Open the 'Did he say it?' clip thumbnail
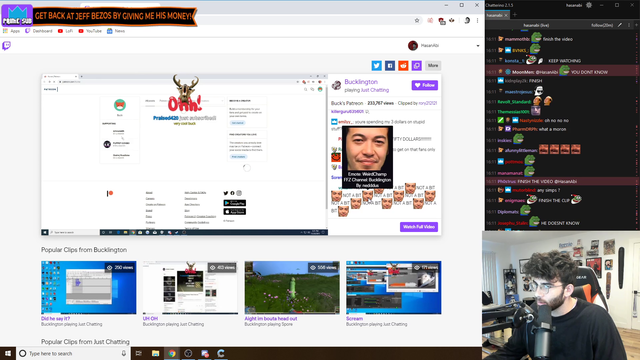 89,287
